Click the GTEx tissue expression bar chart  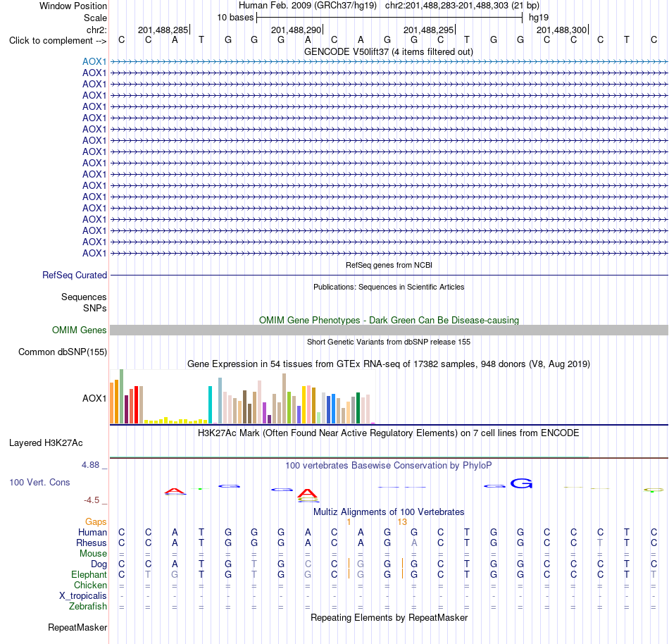(242, 397)
